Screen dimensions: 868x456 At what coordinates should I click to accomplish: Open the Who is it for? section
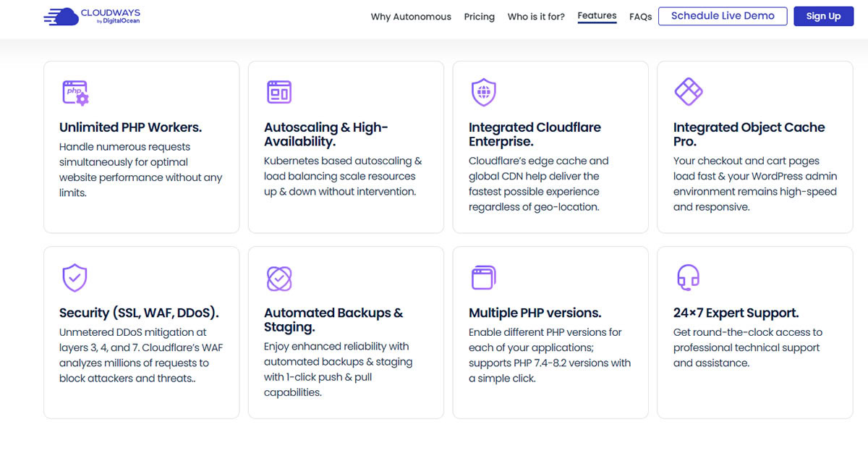[536, 17]
